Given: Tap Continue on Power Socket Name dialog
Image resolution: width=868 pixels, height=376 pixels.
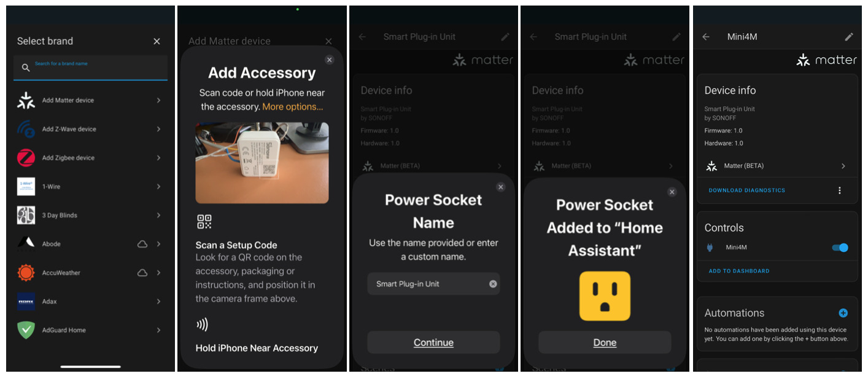Looking at the screenshot, I should [433, 342].
